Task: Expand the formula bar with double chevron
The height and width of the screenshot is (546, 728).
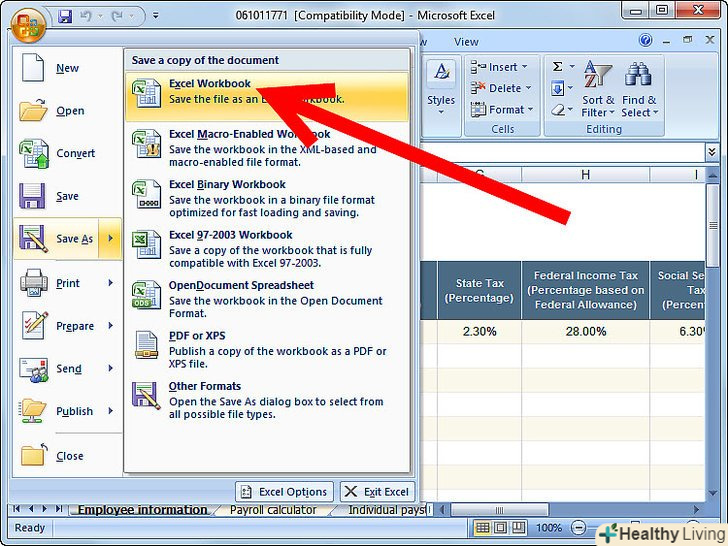Action: coord(712,152)
